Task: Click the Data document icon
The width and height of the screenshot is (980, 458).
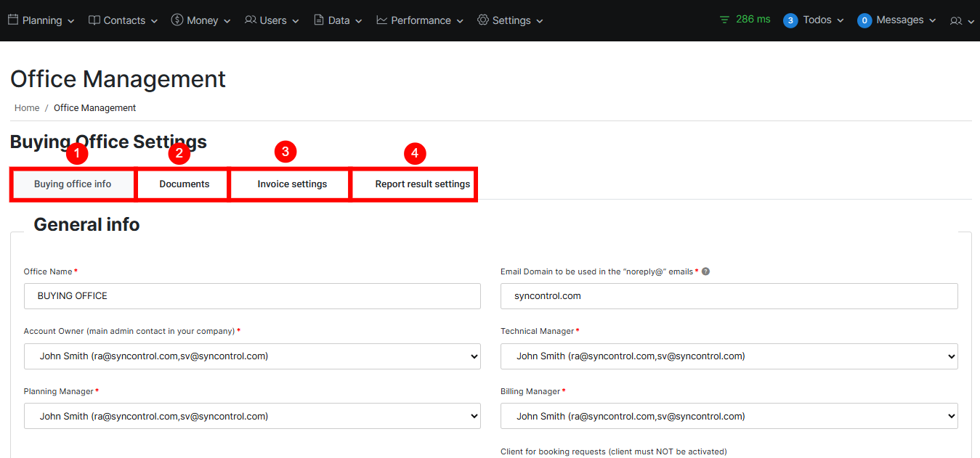Action: pyautogui.click(x=319, y=20)
